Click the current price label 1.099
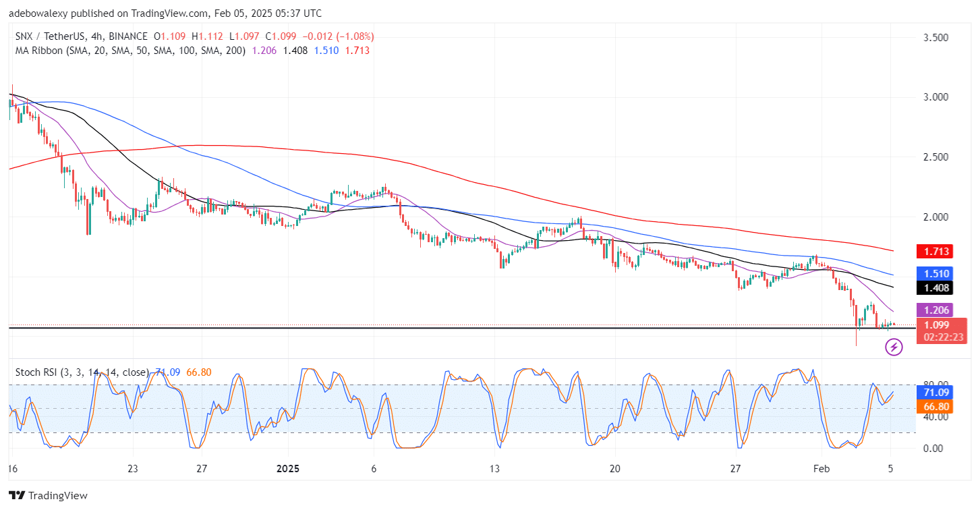 coord(938,324)
